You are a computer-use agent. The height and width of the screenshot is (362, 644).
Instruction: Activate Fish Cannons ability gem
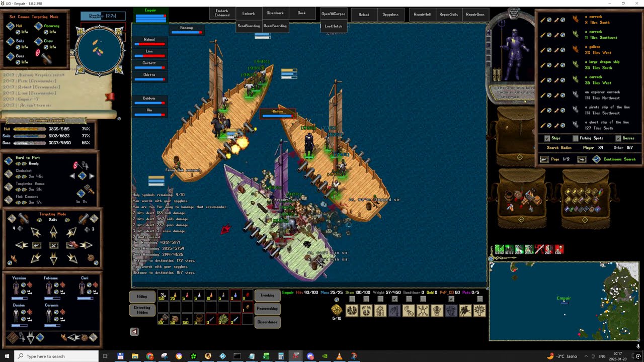click(9, 200)
